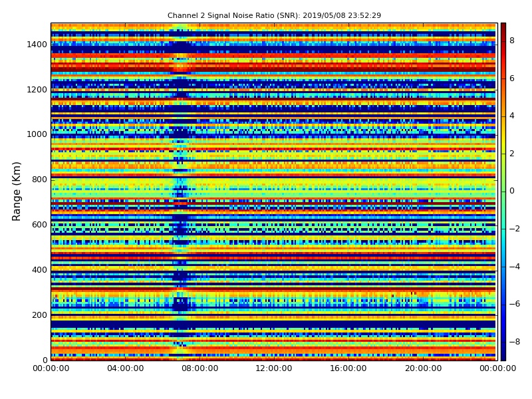Screen dimensions: 532x399
Task: Click the 400 tick label on the range axis
Action: coord(39,270)
